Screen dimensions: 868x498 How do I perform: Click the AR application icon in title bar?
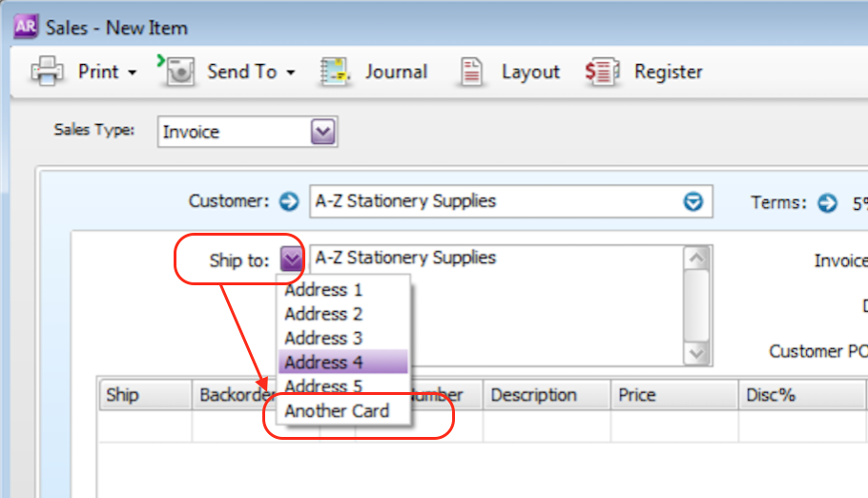[26, 26]
